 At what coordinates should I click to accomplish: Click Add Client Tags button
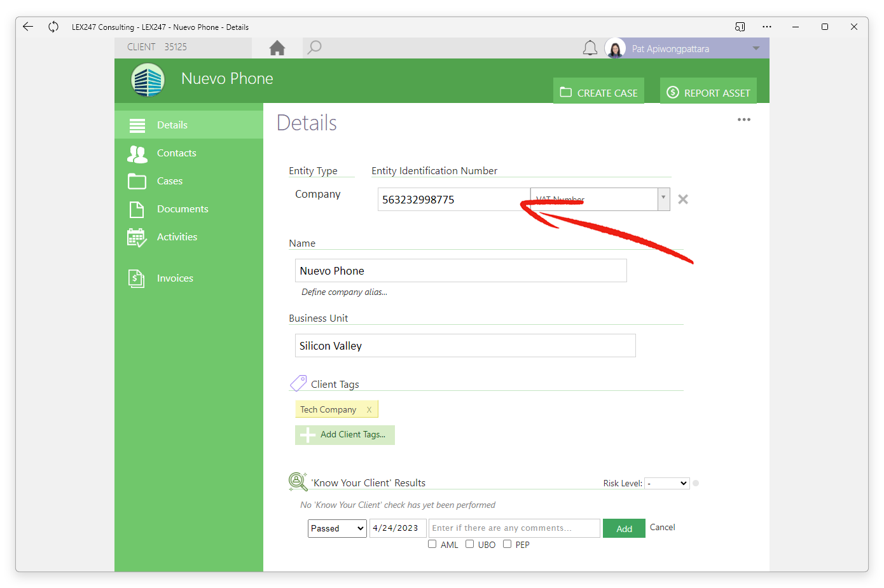coord(345,435)
